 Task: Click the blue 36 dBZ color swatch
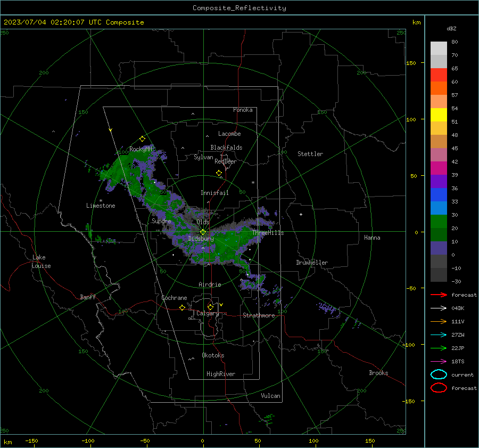click(x=439, y=195)
